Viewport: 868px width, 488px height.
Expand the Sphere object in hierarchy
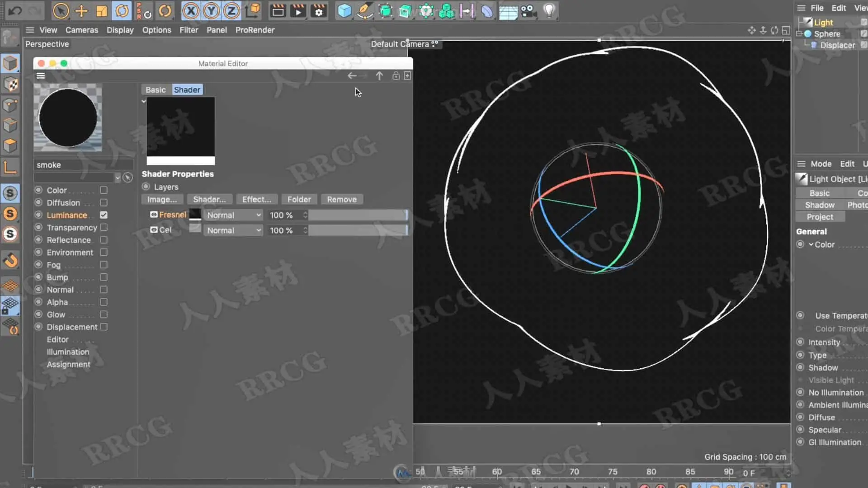point(799,34)
